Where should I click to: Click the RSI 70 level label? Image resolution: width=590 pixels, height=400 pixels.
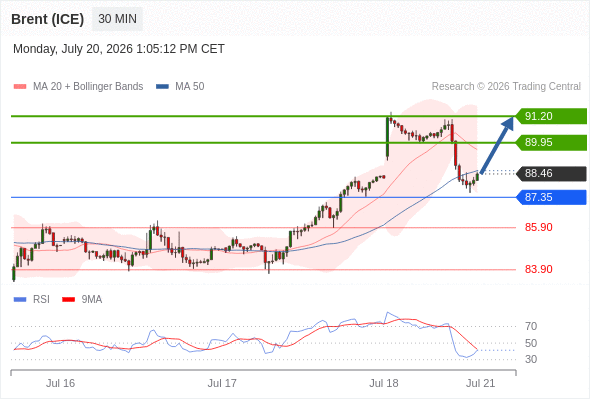pos(531,326)
